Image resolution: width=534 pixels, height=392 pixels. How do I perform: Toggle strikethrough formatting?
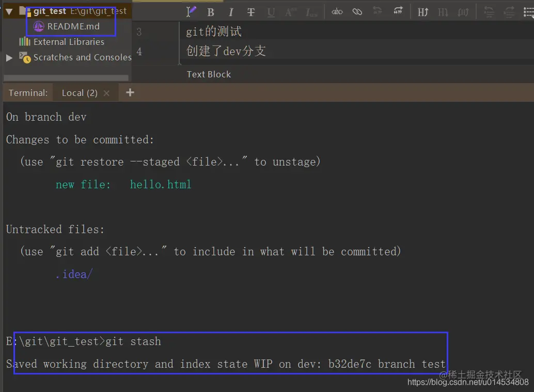pos(250,12)
